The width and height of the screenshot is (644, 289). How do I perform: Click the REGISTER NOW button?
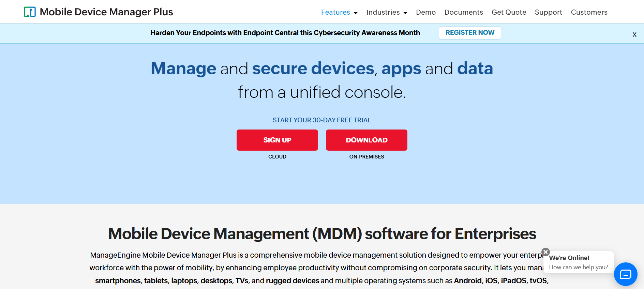(470, 33)
